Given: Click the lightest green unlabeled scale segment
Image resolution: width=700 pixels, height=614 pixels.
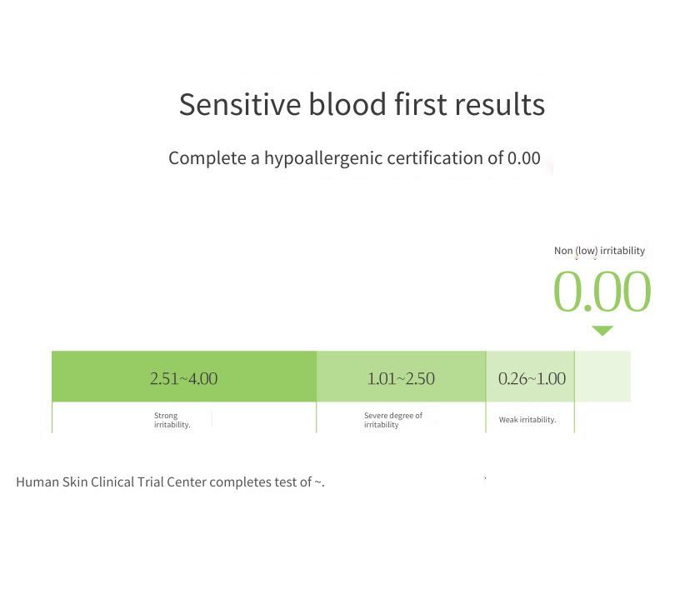Looking at the screenshot, I should pos(602,377).
